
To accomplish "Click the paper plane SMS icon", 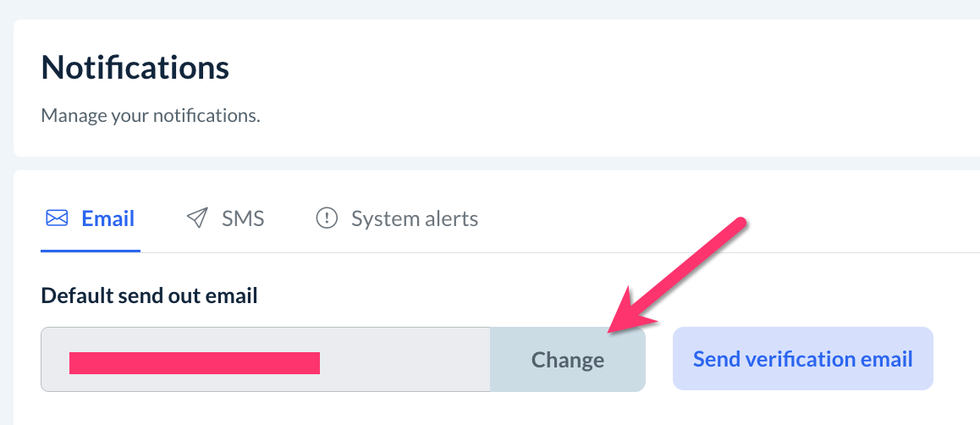I will (x=196, y=219).
